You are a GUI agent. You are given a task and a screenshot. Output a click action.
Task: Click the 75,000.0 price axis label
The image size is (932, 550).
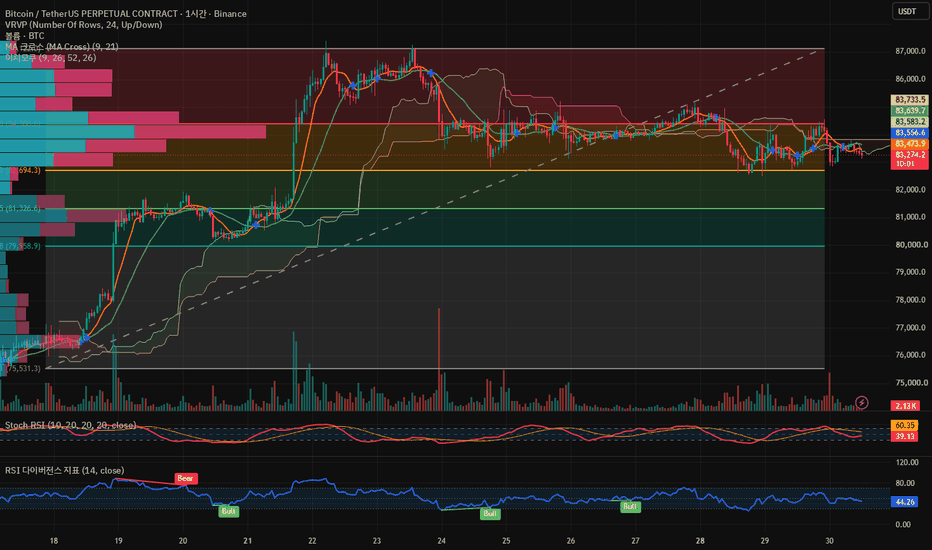[910, 383]
